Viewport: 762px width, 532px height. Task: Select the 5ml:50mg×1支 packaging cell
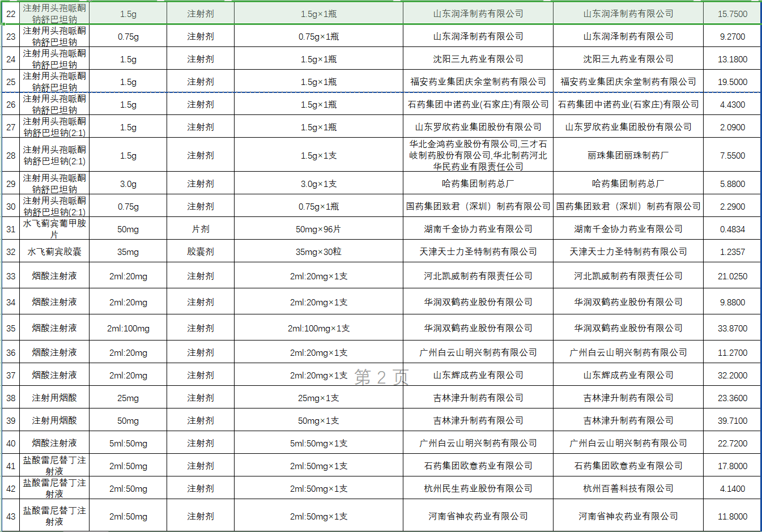pyautogui.click(x=318, y=443)
